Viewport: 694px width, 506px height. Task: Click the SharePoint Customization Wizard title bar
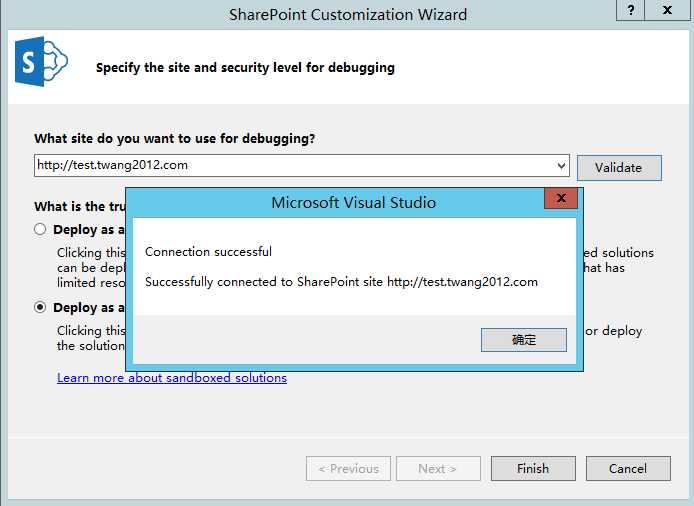click(x=348, y=15)
